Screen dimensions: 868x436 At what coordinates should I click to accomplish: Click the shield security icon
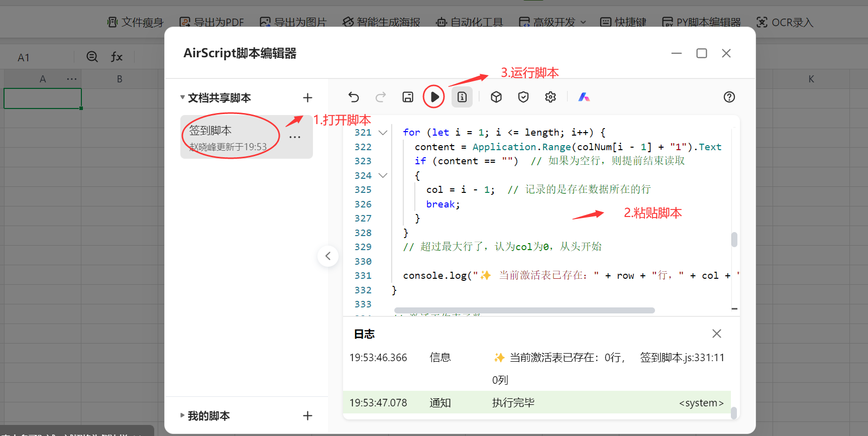(523, 97)
